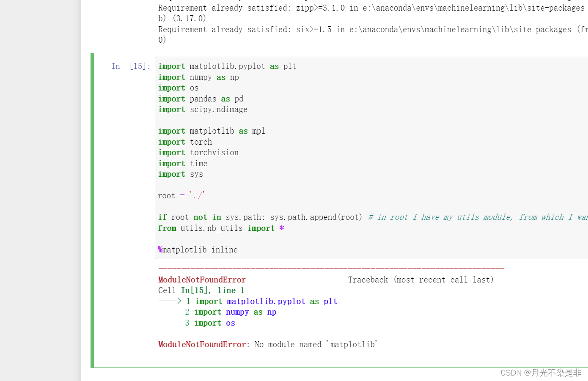Click code line 'import torch'
This screenshot has width=588, height=381.
185,142
